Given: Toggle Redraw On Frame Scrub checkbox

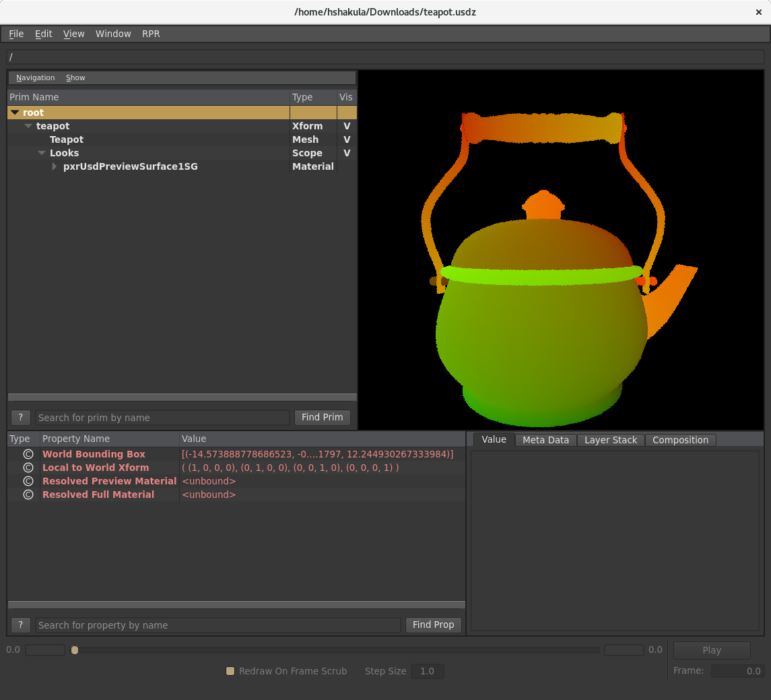Looking at the screenshot, I should pyautogui.click(x=230, y=671).
